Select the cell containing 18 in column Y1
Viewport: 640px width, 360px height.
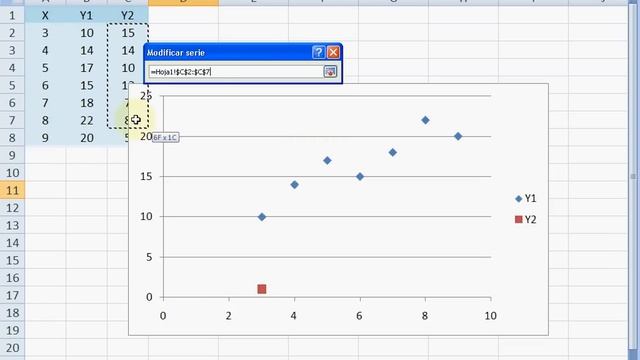tap(87, 103)
